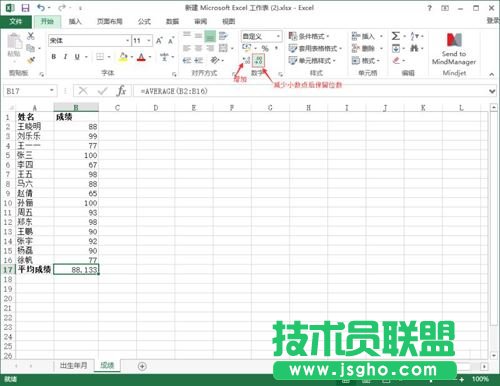The width and height of the screenshot is (500, 386).
Task: Click the Copy icon in the clipboard group
Action: 30,48
